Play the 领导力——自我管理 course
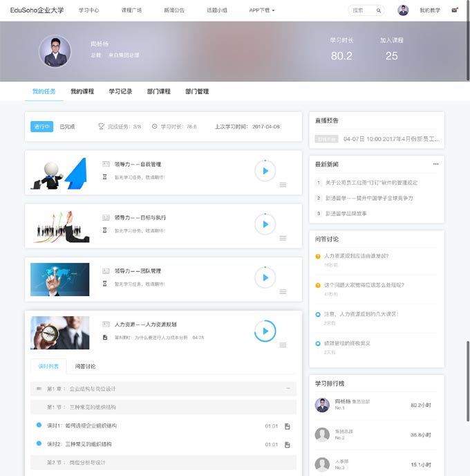Screen dimensions: 470x476 265,170
